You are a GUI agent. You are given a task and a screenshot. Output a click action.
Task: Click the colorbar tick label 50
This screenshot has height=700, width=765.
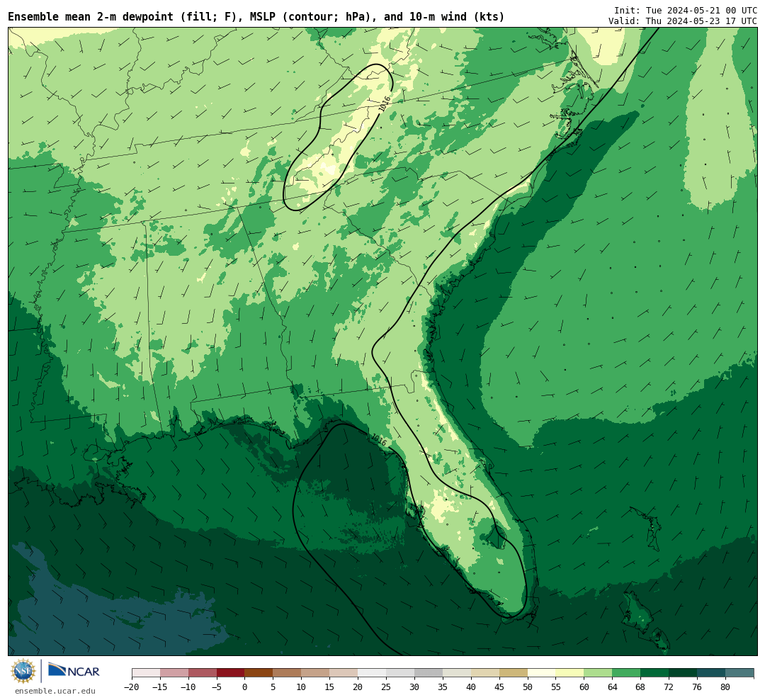point(528,687)
